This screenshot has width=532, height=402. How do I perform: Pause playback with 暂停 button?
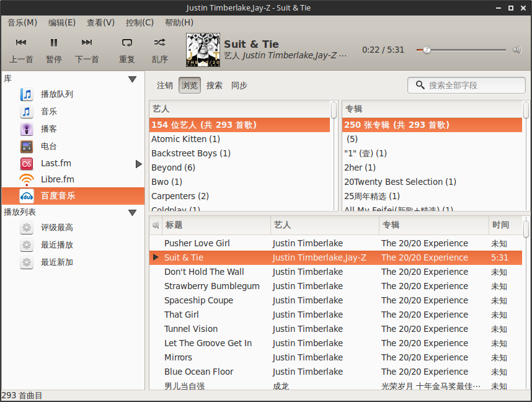[53, 50]
